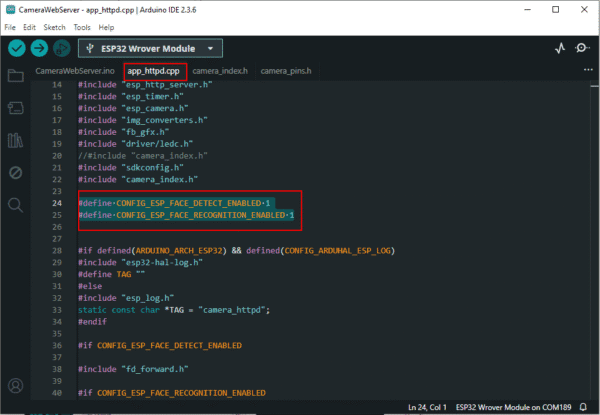Viewport: 600px width, 415px height.
Task: Open the Boards Manager in sidebar
Action: [15, 108]
